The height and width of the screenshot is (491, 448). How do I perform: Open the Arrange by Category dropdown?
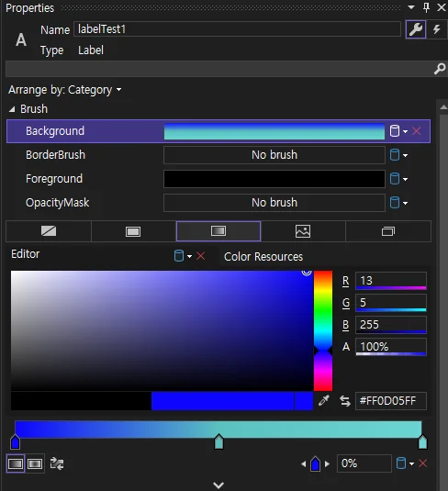tap(65, 90)
